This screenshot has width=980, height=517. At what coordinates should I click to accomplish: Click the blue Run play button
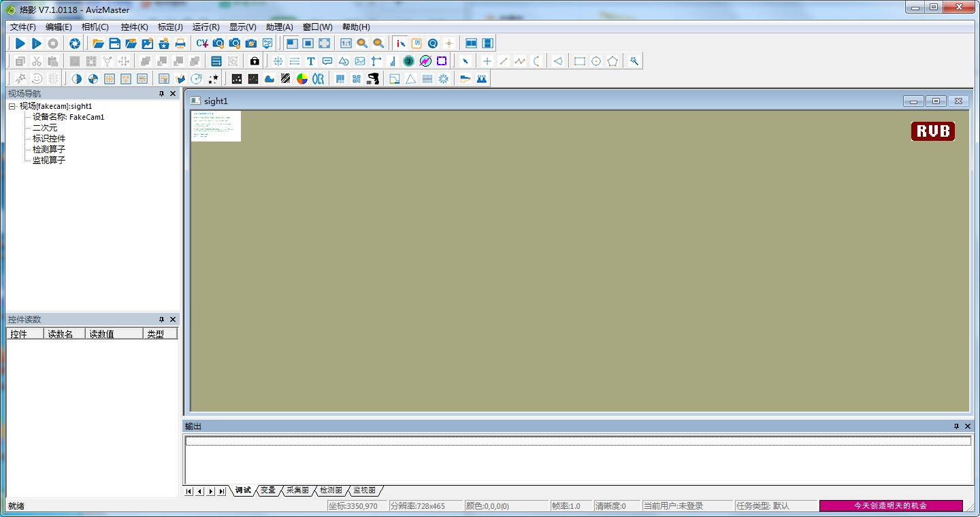pos(20,44)
